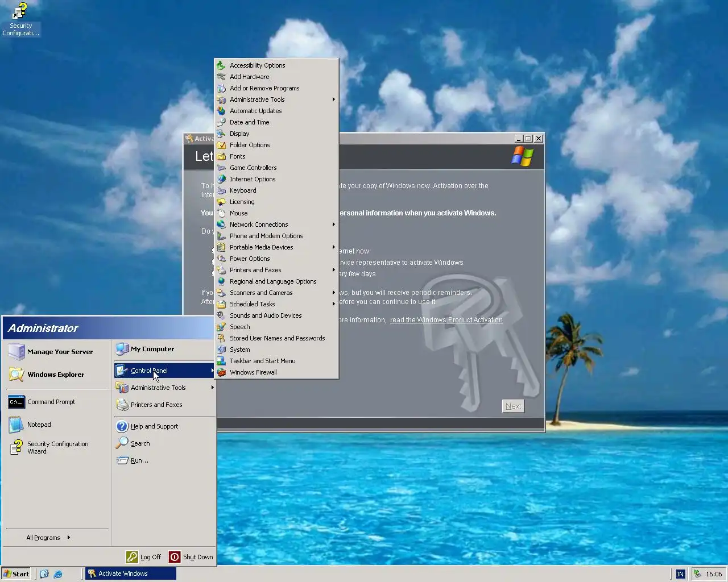728x582 pixels.
Task: Click the Start button
Action: point(16,574)
